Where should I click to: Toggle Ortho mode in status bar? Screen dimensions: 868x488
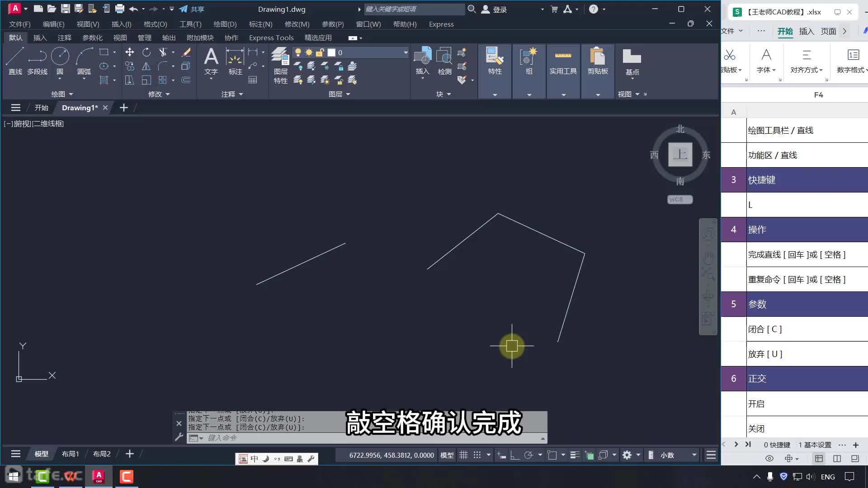pos(514,455)
